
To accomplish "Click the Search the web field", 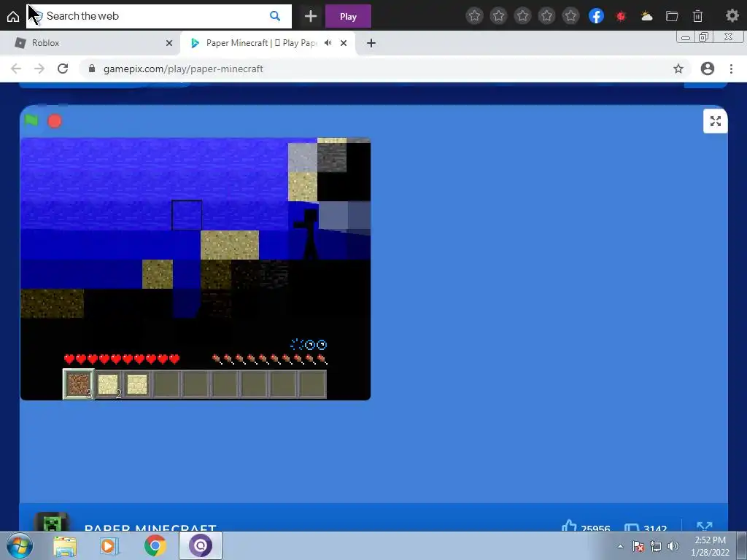I will coord(158,16).
